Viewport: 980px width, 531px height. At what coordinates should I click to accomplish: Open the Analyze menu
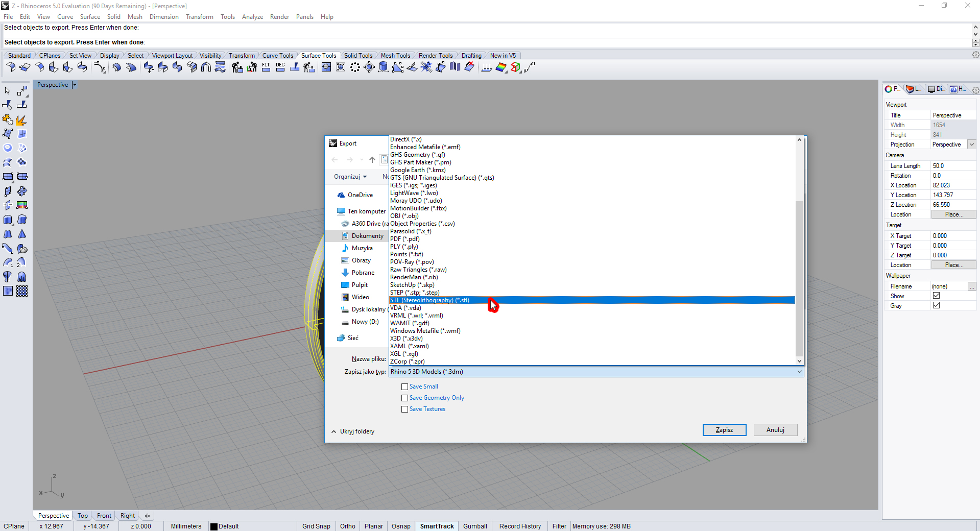[252, 17]
